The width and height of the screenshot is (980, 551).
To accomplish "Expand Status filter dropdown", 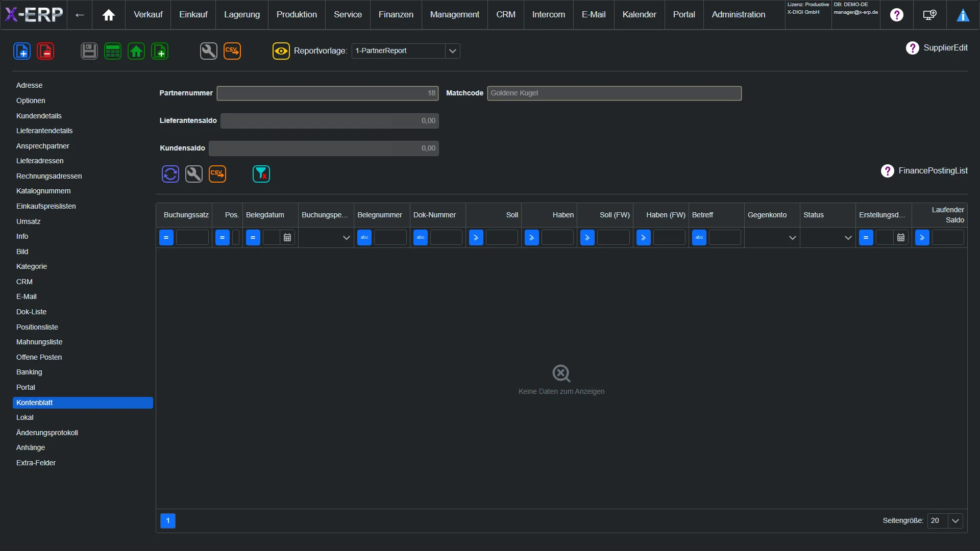I will point(848,238).
